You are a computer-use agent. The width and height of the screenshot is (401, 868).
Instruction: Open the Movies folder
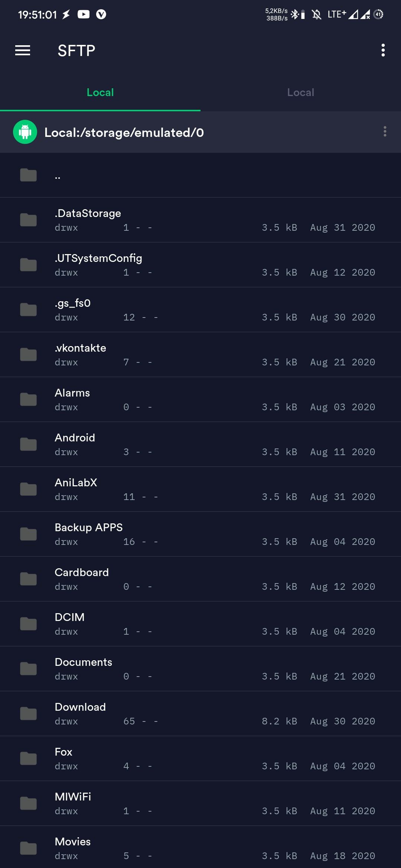click(x=200, y=848)
